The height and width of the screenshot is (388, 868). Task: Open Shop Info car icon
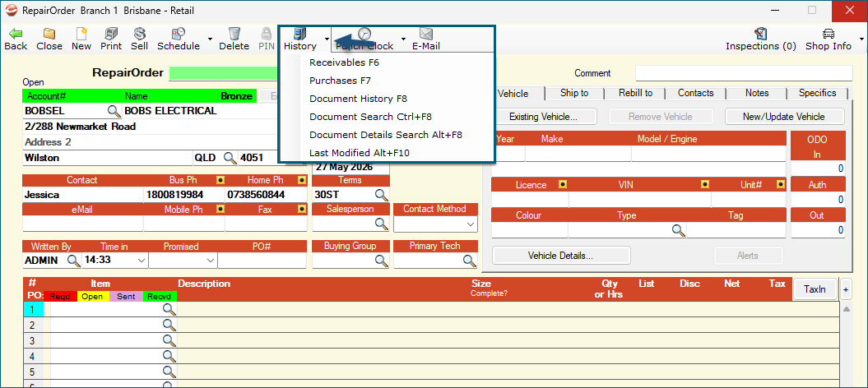pyautogui.click(x=829, y=35)
